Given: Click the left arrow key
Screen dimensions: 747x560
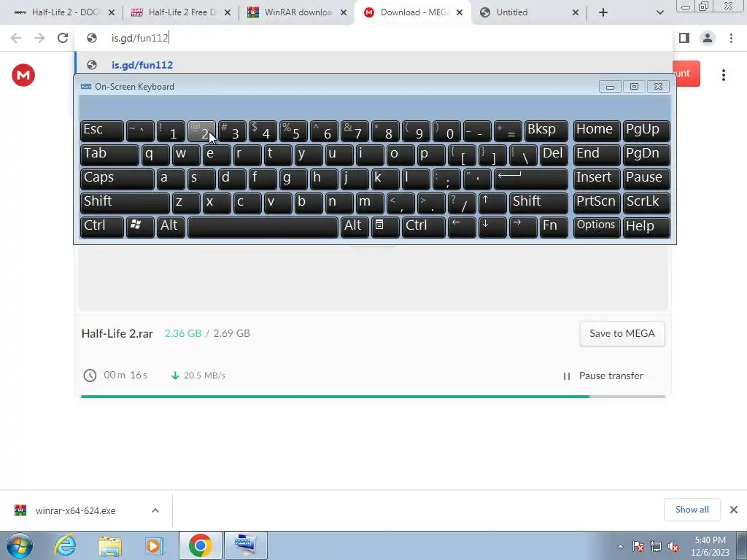Looking at the screenshot, I should point(462,227).
